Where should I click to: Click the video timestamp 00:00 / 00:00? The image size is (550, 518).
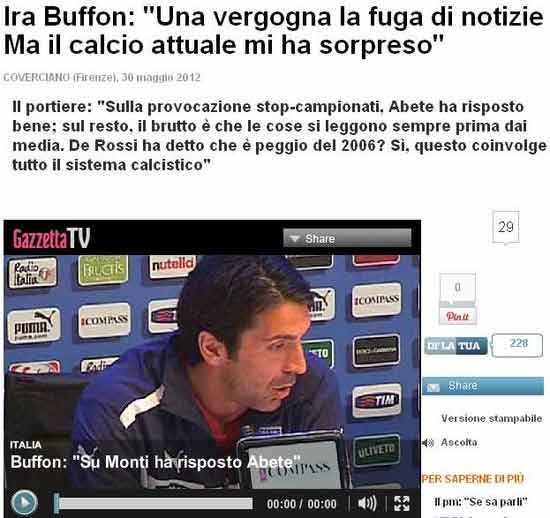[301, 504]
